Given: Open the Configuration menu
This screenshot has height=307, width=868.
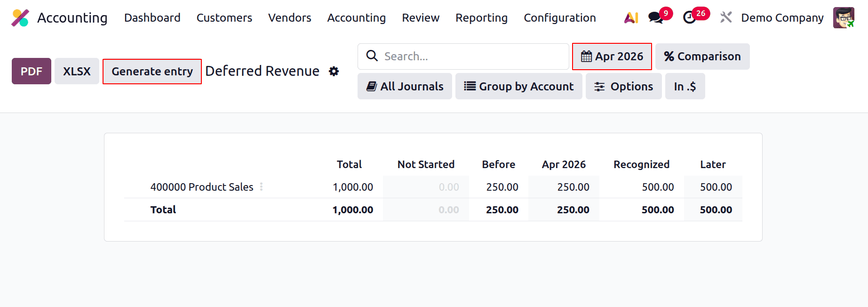Looking at the screenshot, I should point(559,18).
